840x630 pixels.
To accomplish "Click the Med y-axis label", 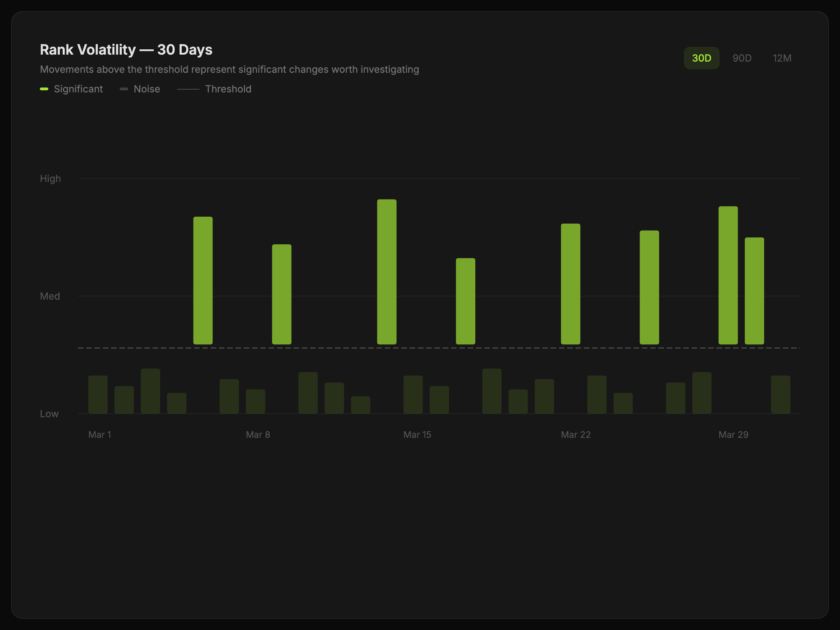I will tap(50, 296).
